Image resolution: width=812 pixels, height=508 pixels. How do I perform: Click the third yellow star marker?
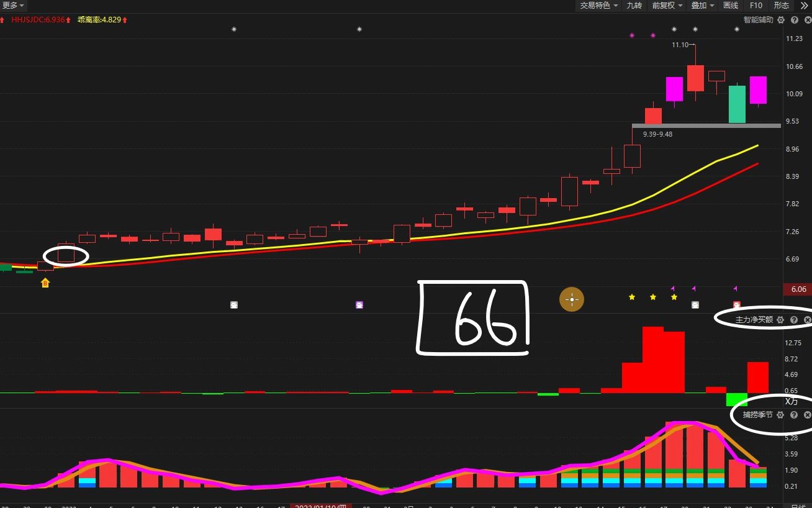674,297
